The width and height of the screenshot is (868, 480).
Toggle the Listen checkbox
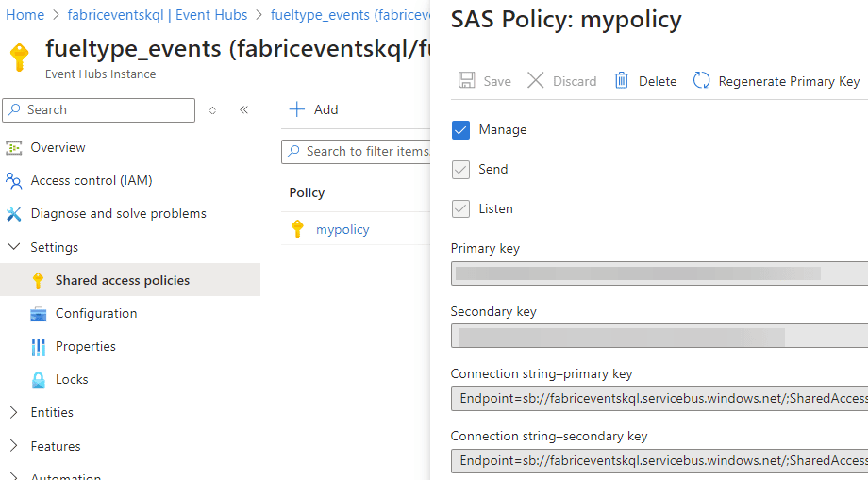click(460, 209)
